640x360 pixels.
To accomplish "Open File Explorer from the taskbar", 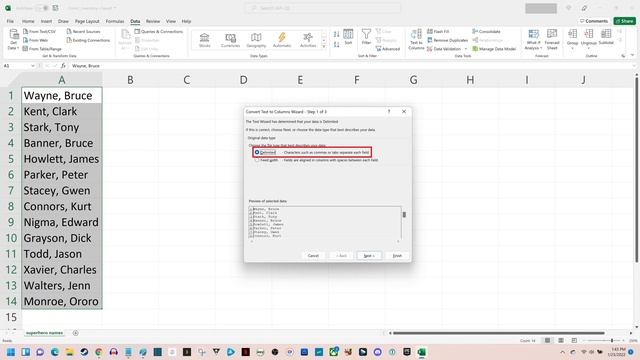I will (x=69, y=352).
